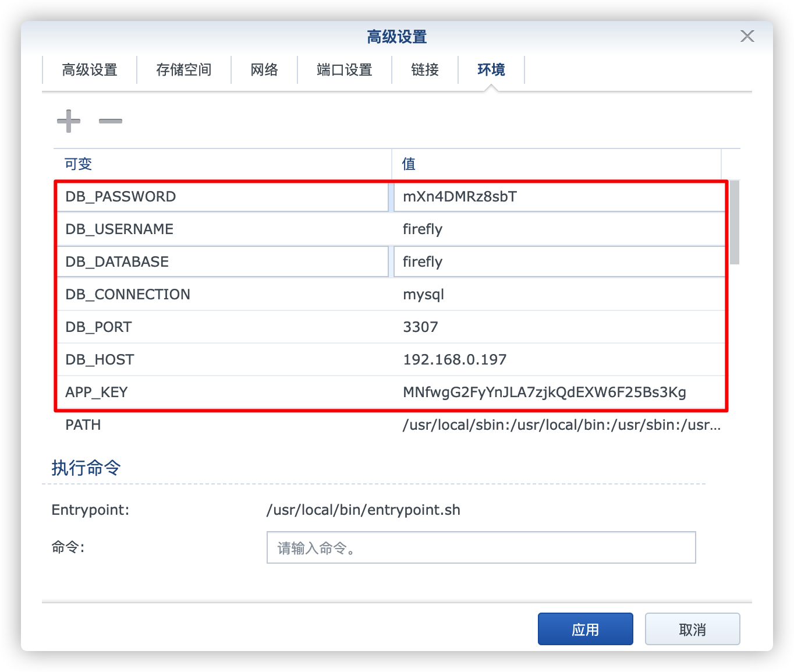Image resolution: width=794 pixels, height=672 pixels.
Task: Select the 存储空间 tab
Action: [184, 70]
